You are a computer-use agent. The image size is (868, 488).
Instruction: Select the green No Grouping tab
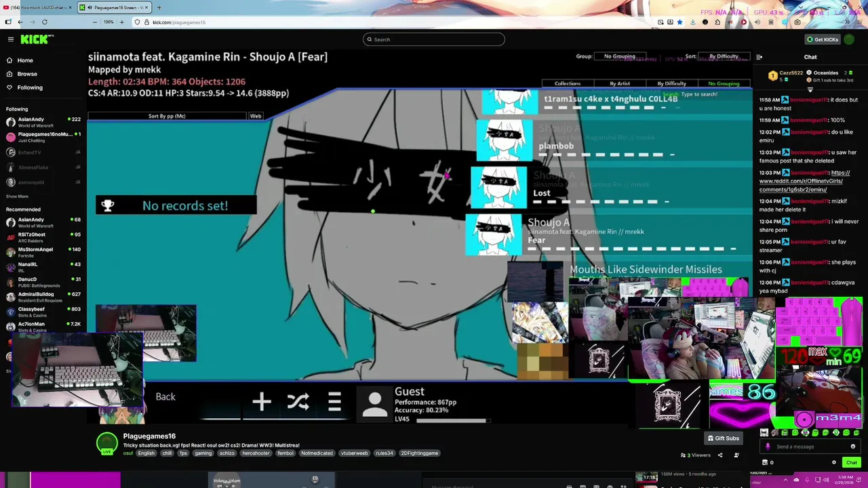click(724, 83)
